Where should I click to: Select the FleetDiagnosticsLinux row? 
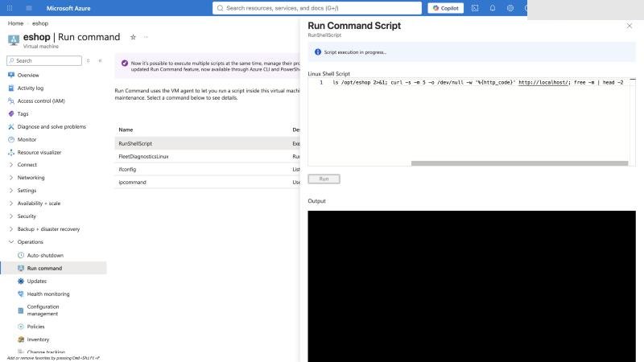tap(208, 156)
